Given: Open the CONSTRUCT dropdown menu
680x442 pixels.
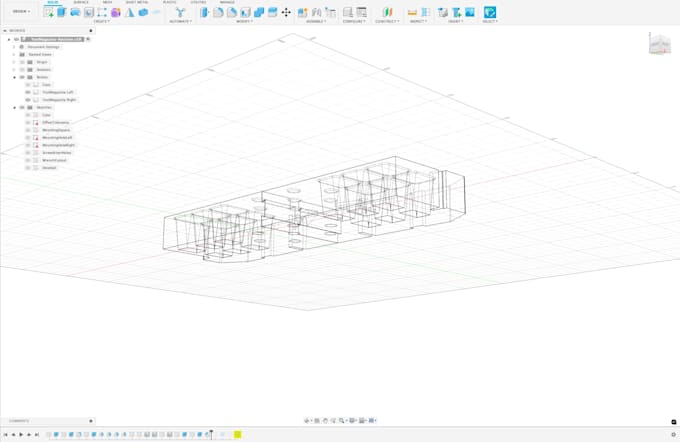Looking at the screenshot, I should click(387, 21).
